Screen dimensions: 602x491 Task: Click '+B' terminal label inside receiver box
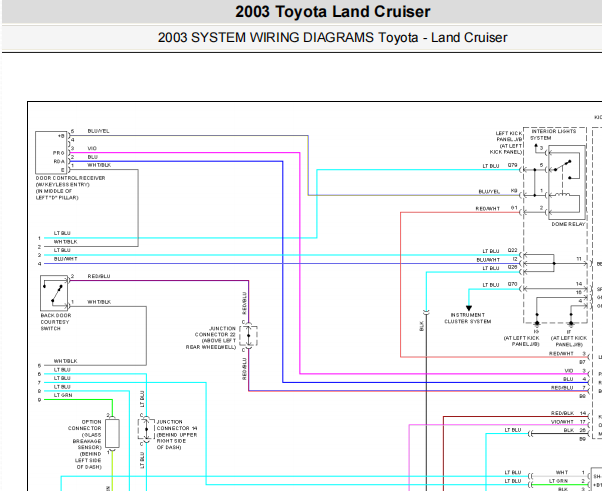[61, 136]
